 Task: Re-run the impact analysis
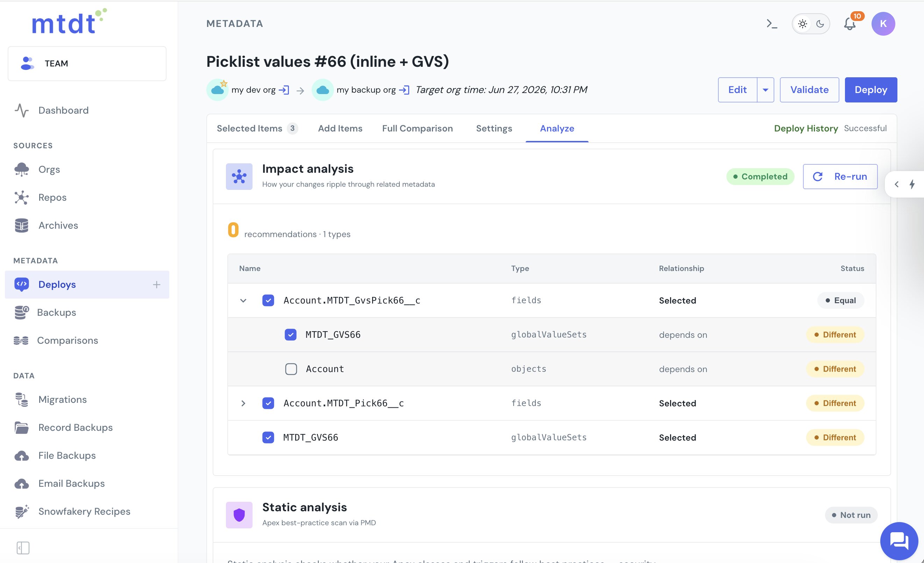[840, 177]
